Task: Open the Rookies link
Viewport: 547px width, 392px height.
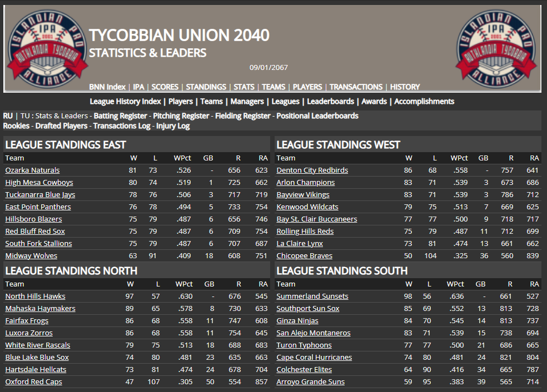Action: coord(16,126)
